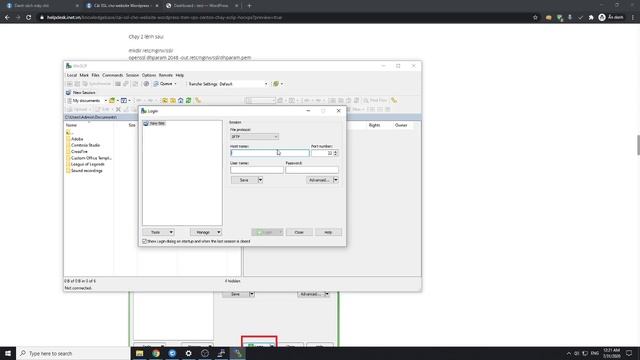
Task: Open the Advanced button dropdown arrow
Action: (x=336, y=180)
